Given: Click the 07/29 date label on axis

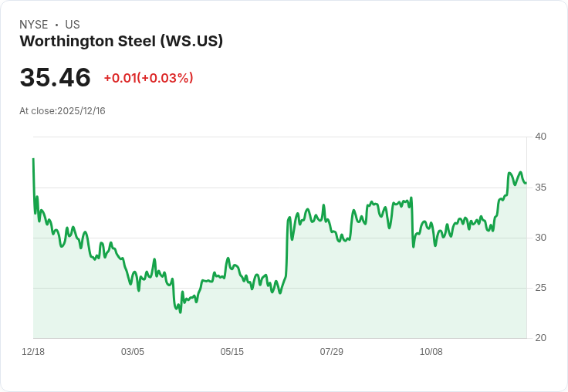Looking at the screenshot, I should [x=331, y=351].
